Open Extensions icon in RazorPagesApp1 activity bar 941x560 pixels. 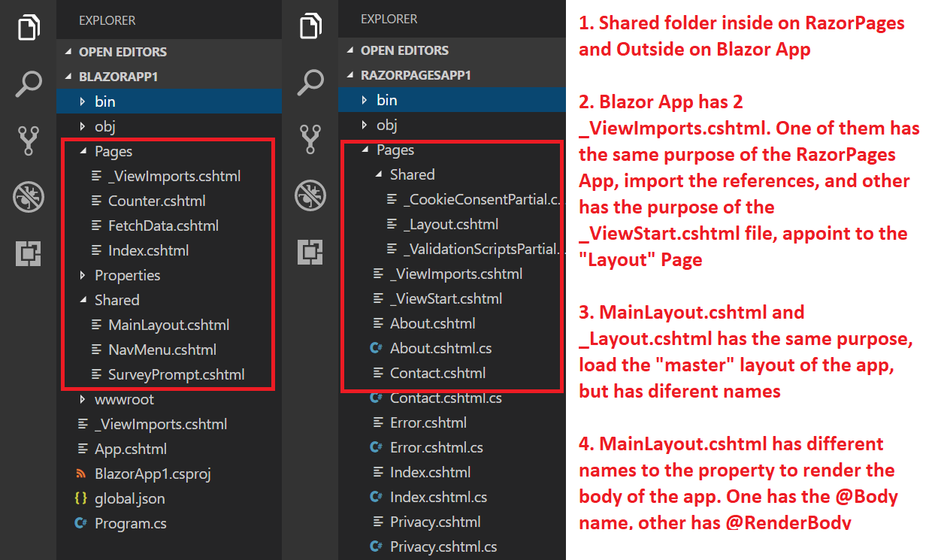[x=310, y=252]
